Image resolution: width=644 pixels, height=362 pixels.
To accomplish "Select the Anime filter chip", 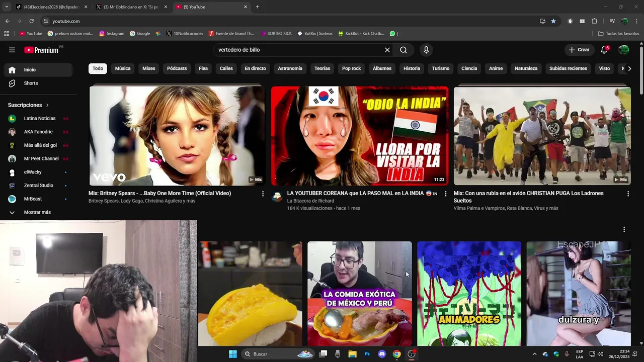I will pos(496,68).
